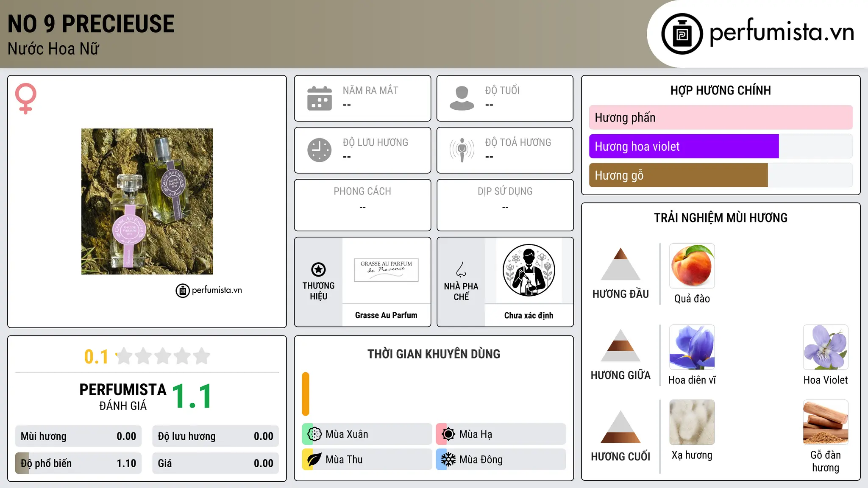Select the Mùa Đông season button
This screenshot has height=488, width=868.
(x=501, y=460)
